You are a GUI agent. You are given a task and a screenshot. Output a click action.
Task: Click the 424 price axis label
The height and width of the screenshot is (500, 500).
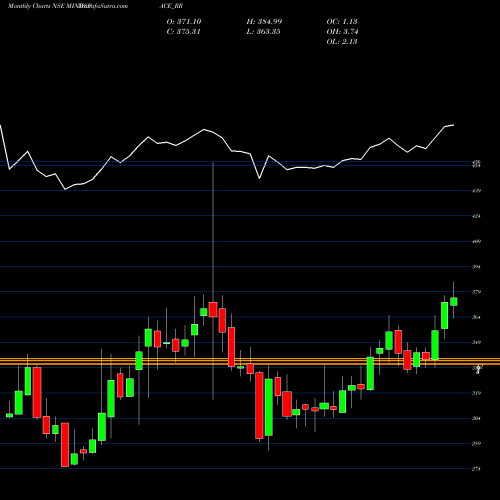(476, 216)
